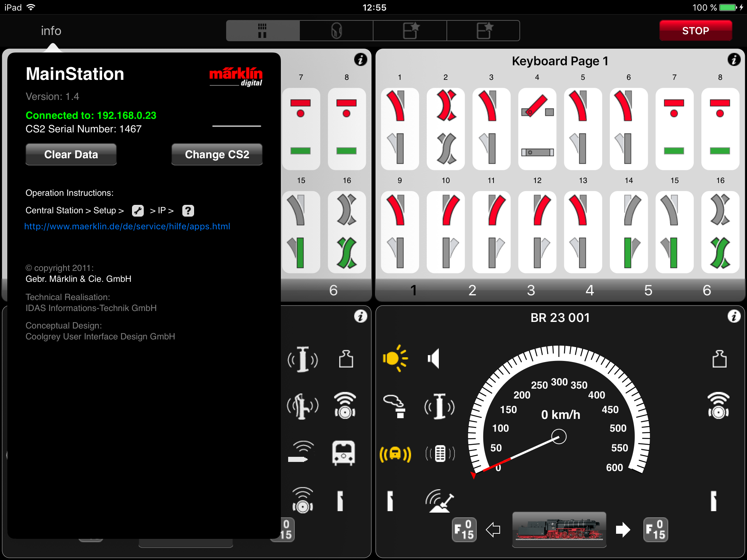The width and height of the screenshot is (747, 560).
Task: Toggle the grate/firebox sound function icon
Action: click(x=440, y=454)
